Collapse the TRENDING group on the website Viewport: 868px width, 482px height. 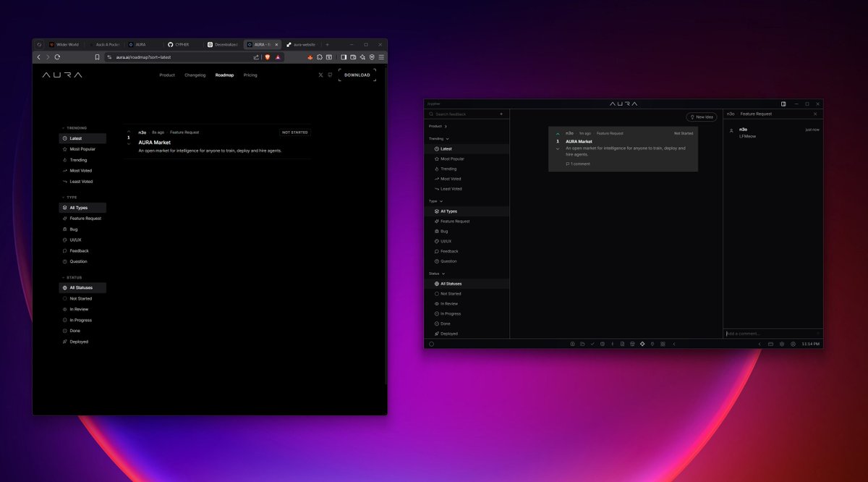point(74,128)
